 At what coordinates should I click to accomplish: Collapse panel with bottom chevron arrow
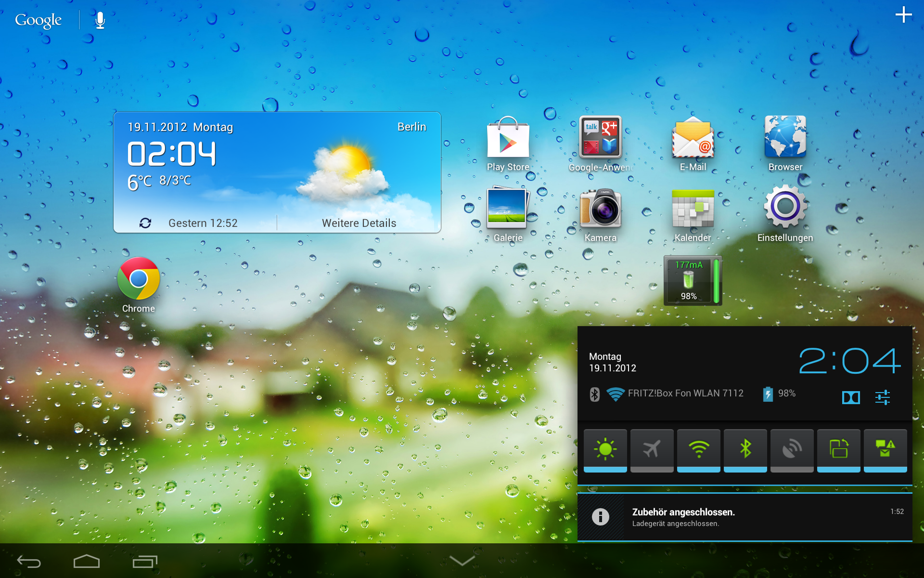pyautogui.click(x=462, y=561)
